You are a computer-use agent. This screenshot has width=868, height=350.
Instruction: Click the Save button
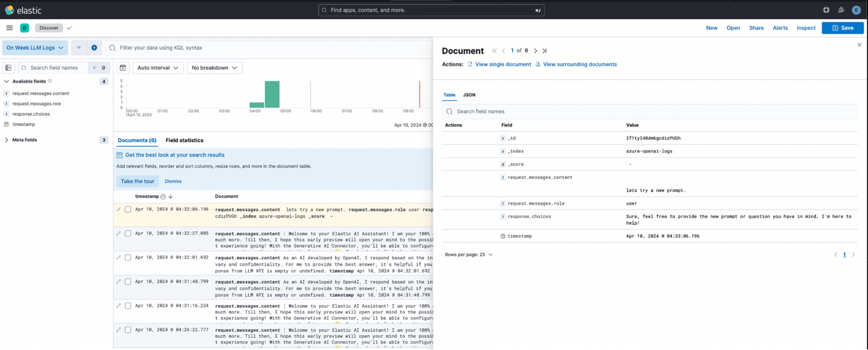point(842,28)
